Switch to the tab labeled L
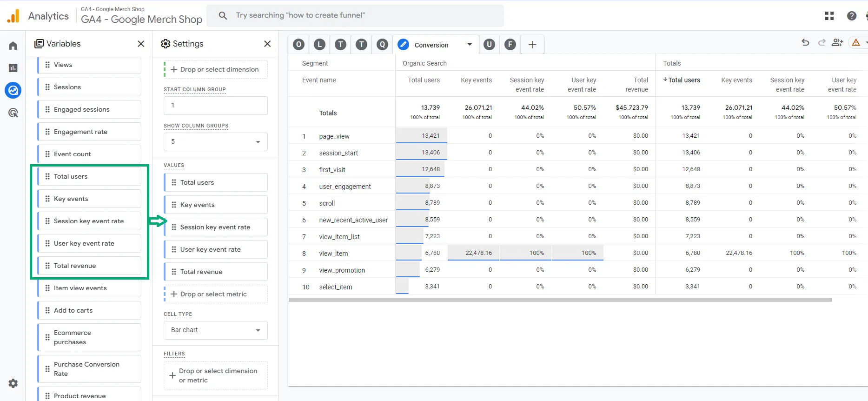Screen dimensions: 868x401 tap(319, 45)
